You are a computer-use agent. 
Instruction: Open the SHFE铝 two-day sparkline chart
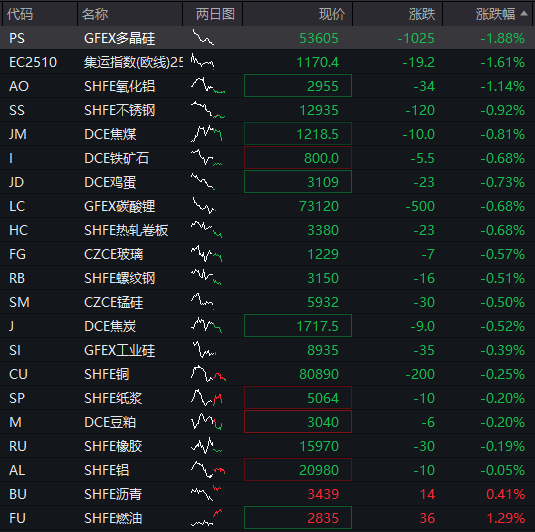click(x=208, y=470)
